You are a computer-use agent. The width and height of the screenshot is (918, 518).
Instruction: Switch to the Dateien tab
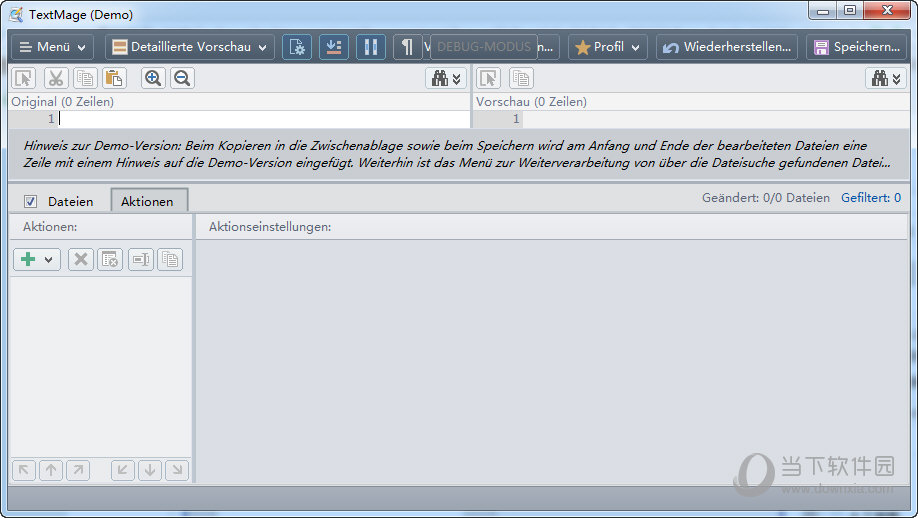70,201
